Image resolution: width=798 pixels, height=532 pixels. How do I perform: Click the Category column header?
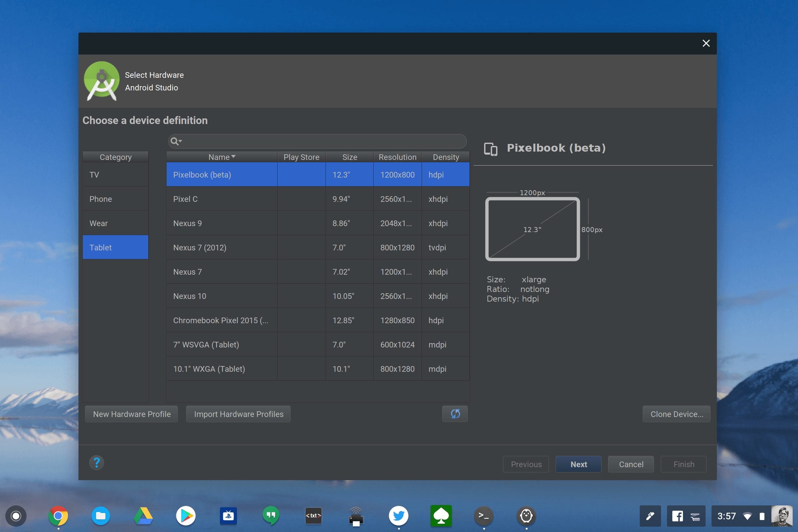click(x=115, y=157)
